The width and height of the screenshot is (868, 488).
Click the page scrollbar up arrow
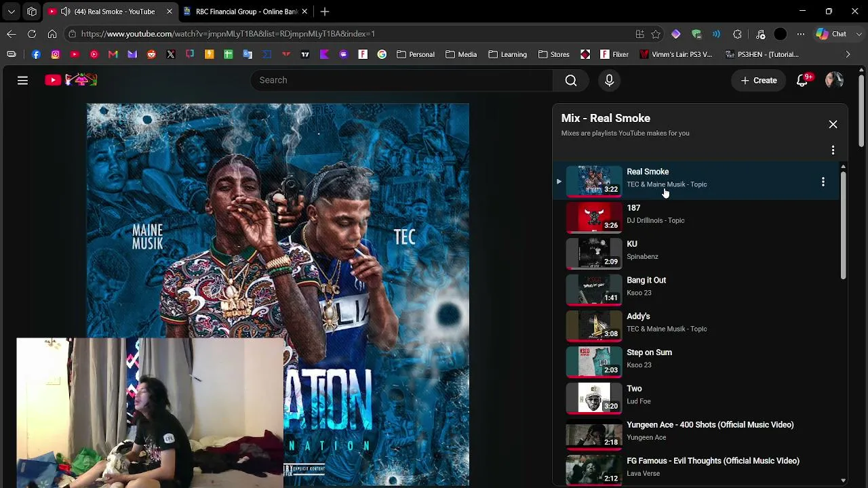(861, 70)
